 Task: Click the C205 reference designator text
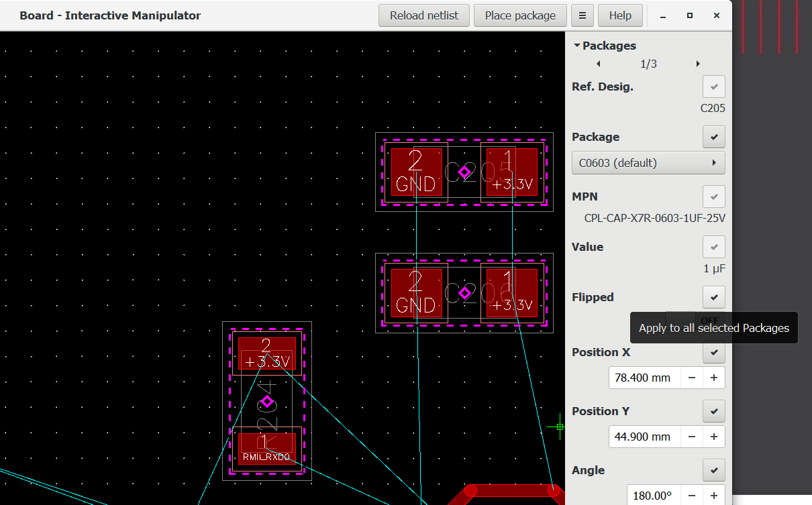[713, 108]
